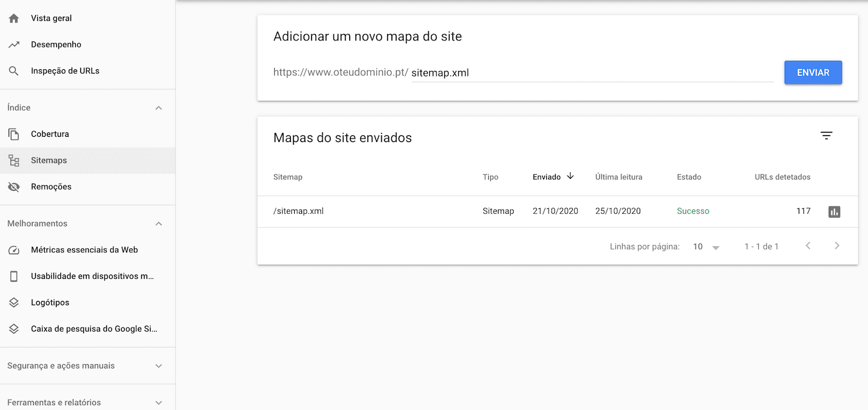
Task: Open Inspeção de URLs with the magnifier icon
Action: [13, 70]
